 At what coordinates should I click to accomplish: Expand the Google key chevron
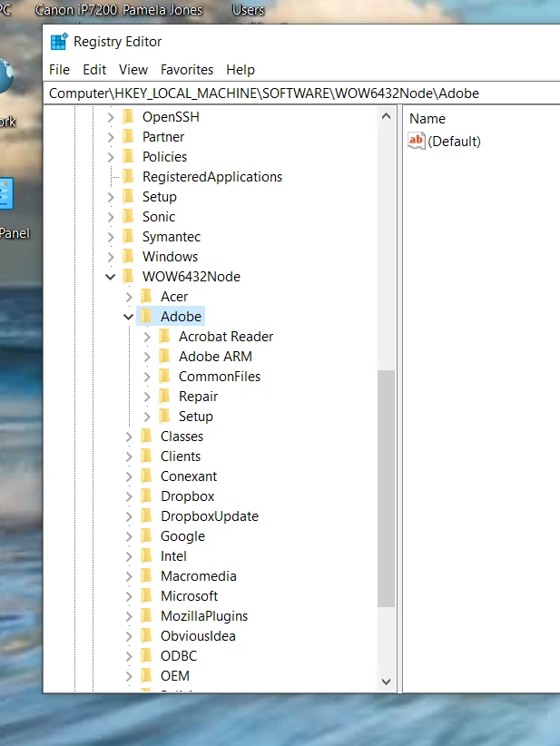(129, 536)
